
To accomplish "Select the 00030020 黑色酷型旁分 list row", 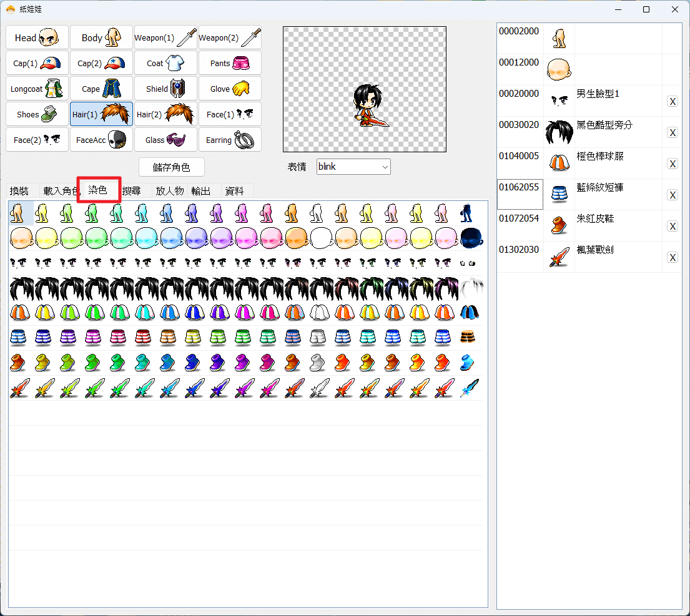I will [x=589, y=132].
